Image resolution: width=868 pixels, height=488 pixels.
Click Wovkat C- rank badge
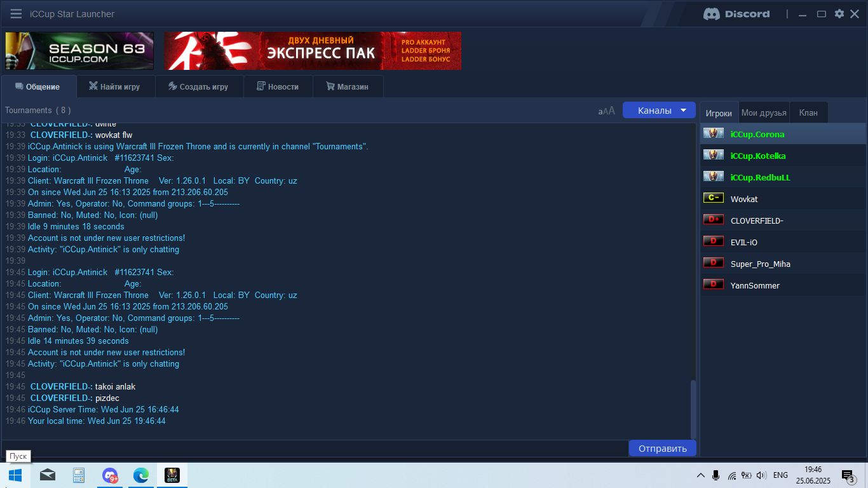pyautogui.click(x=714, y=198)
